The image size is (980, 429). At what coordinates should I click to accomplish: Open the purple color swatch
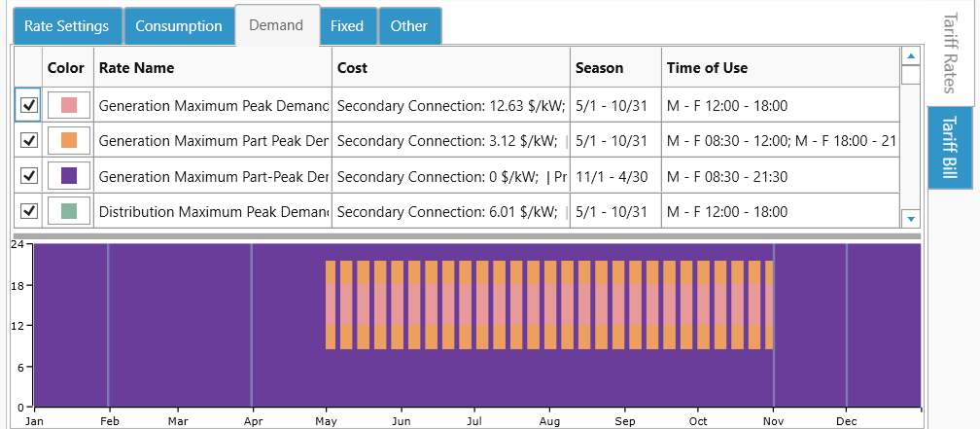69,176
